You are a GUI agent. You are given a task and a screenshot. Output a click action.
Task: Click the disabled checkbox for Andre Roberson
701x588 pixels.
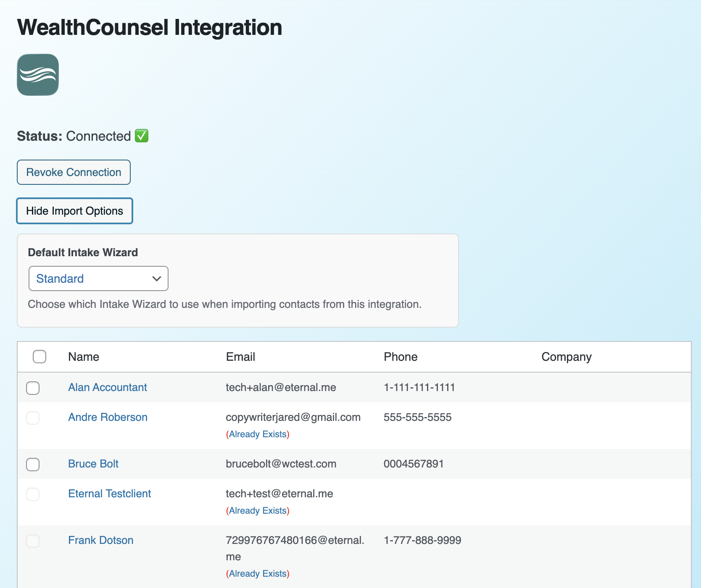pyautogui.click(x=33, y=417)
